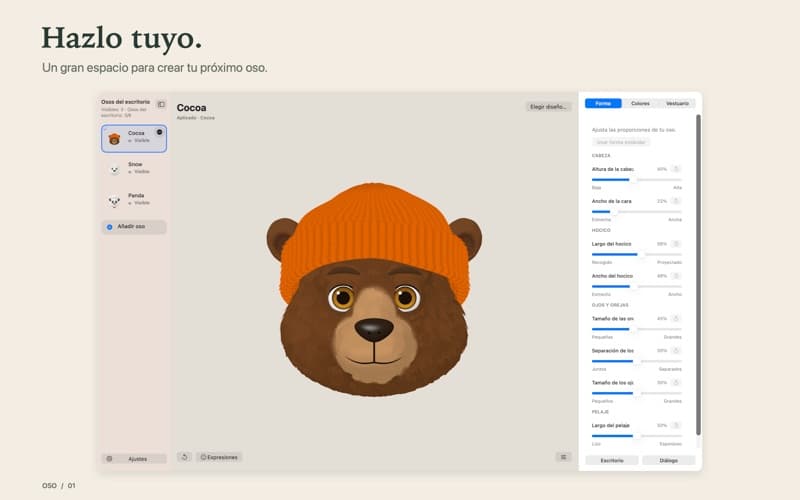Click the Panda bear thumbnail
800x500 pixels.
[x=114, y=201]
